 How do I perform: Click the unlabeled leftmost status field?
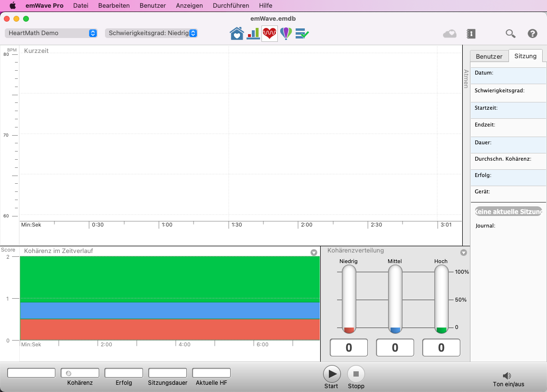(31, 373)
